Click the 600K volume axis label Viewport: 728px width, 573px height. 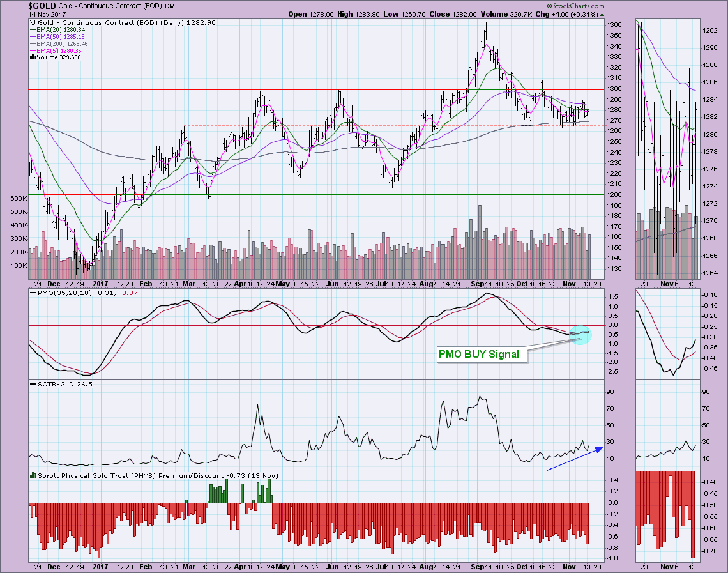point(19,198)
